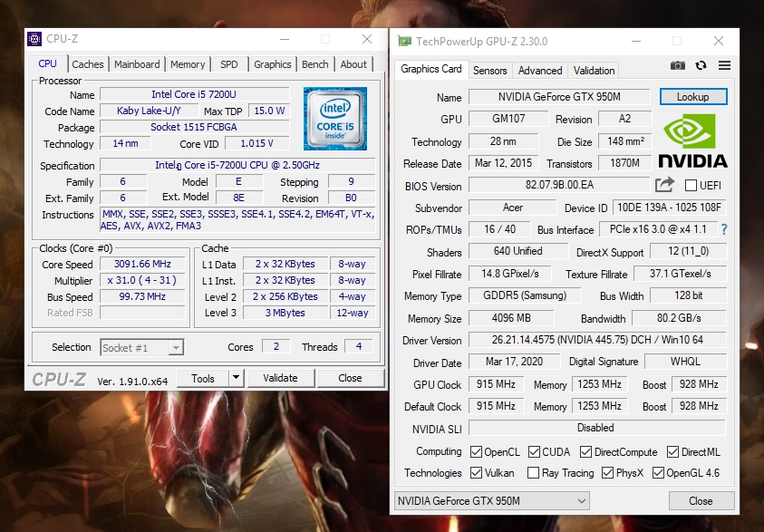This screenshot has height=532, width=764.
Task: Open the Memory tab in CPU-Z
Action: pyautogui.click(x=188, y=64)
